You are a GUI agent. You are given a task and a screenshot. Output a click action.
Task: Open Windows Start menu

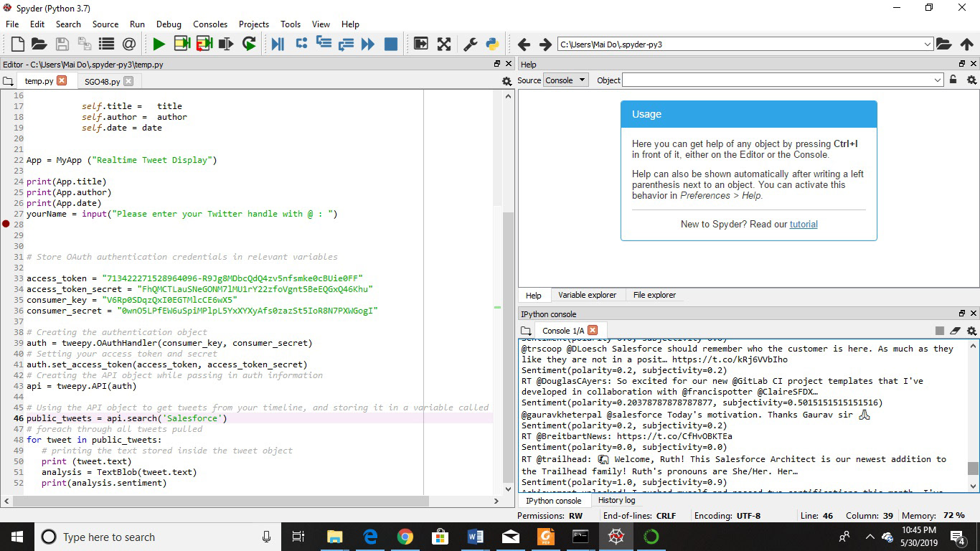pyautogui.click(x=17, y=537)
